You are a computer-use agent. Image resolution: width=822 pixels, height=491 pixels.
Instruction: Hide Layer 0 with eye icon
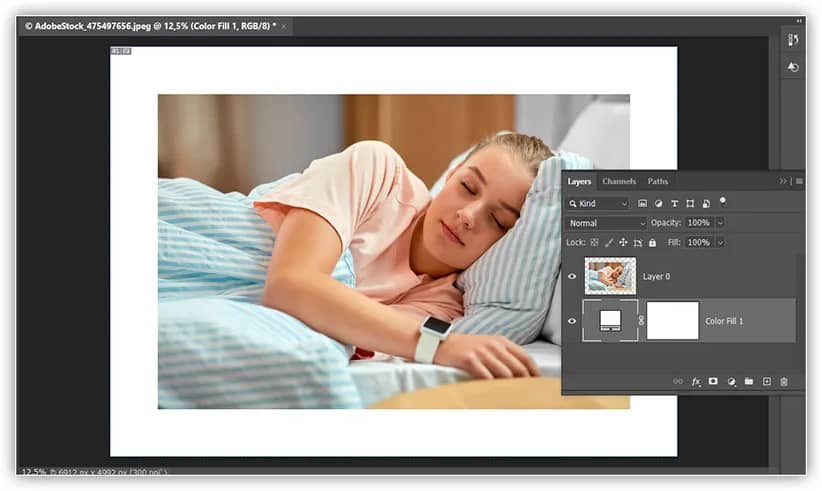click(572, 277)
